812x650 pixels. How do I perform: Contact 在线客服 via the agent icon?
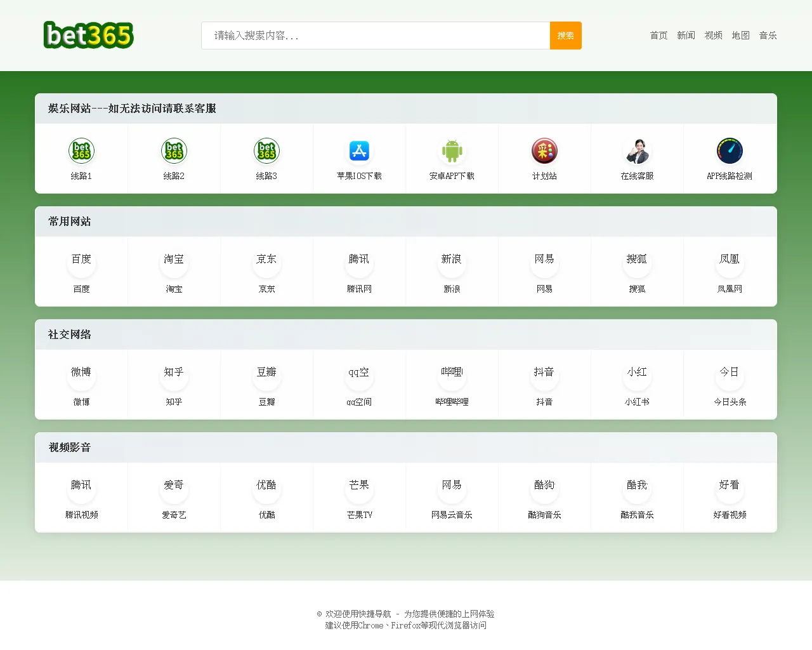(x=637, y=151)
